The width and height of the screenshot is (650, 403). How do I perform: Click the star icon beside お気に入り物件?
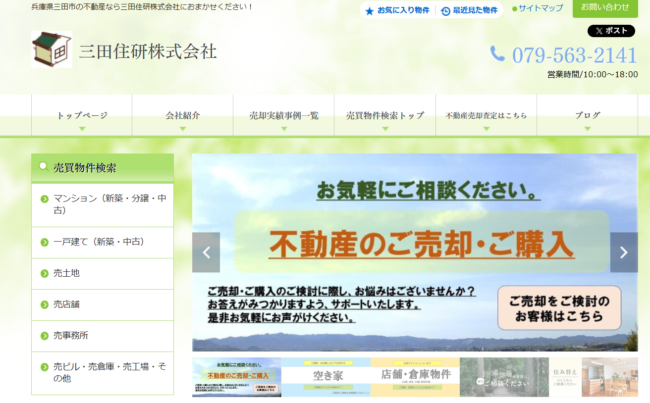[x=369, y=11]
